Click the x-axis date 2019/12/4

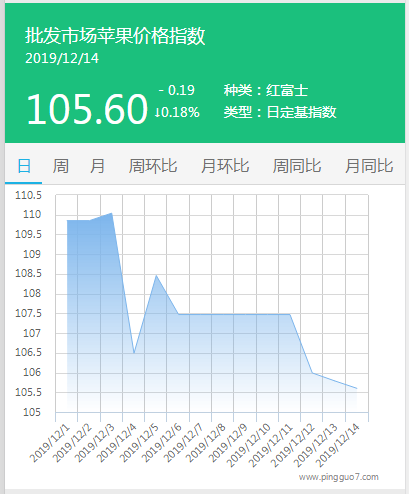pos(117,443)
